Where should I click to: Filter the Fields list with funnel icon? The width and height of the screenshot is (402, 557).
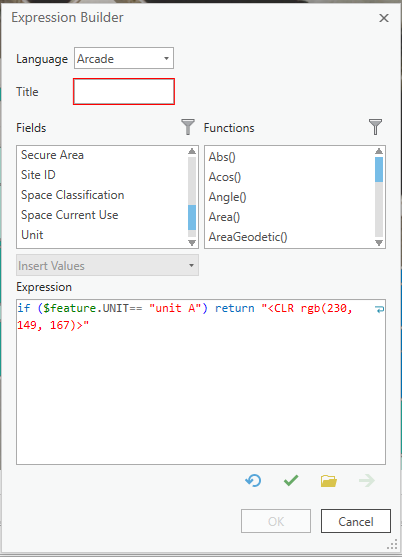(188, 127)
